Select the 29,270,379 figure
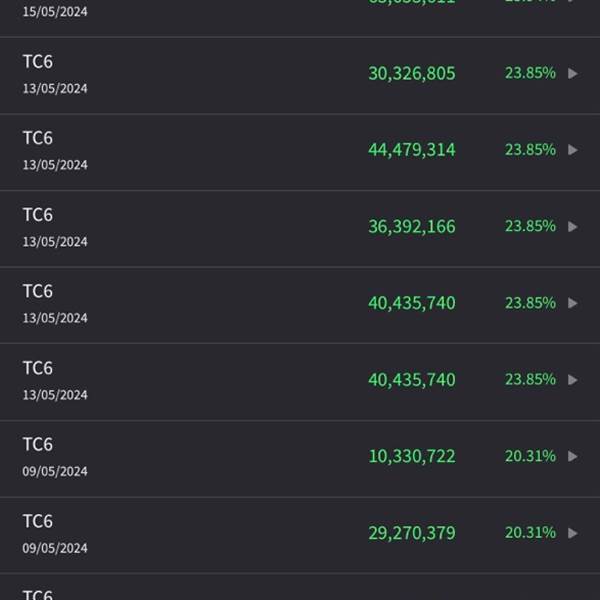Viewport: 600px width, 600px height. click(411, 533)
